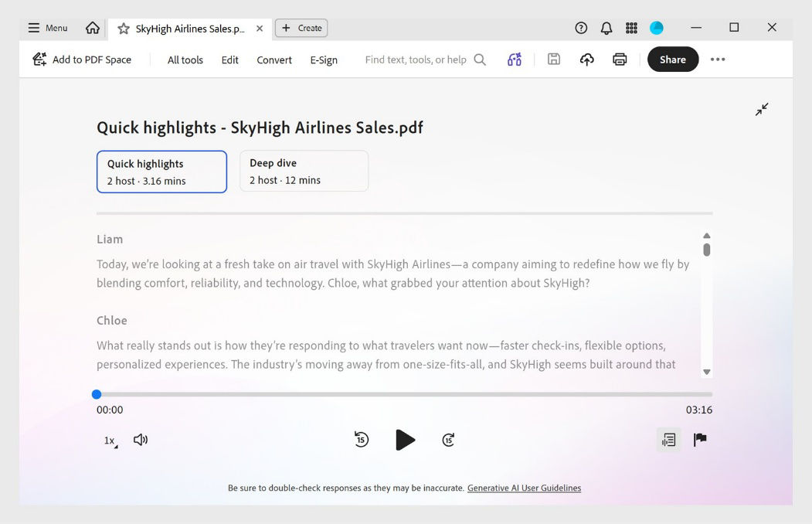Flag the audio overview for review

pyautogui.click(x=699, y=439)
